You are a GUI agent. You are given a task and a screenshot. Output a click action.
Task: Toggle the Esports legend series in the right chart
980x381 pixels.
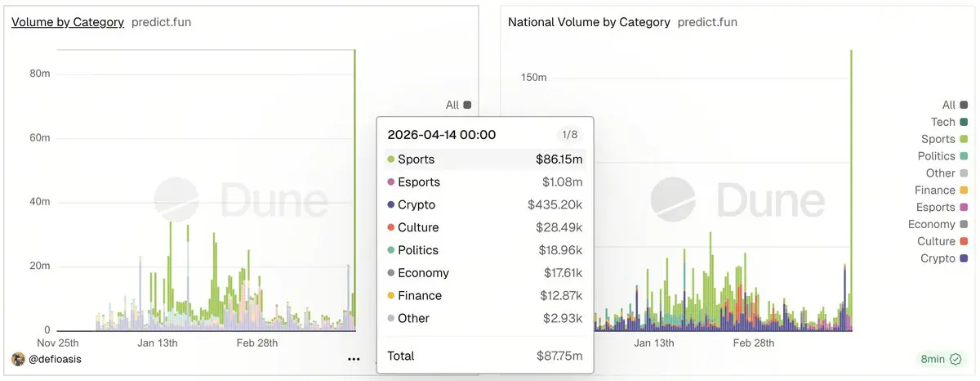click(942, 207)
